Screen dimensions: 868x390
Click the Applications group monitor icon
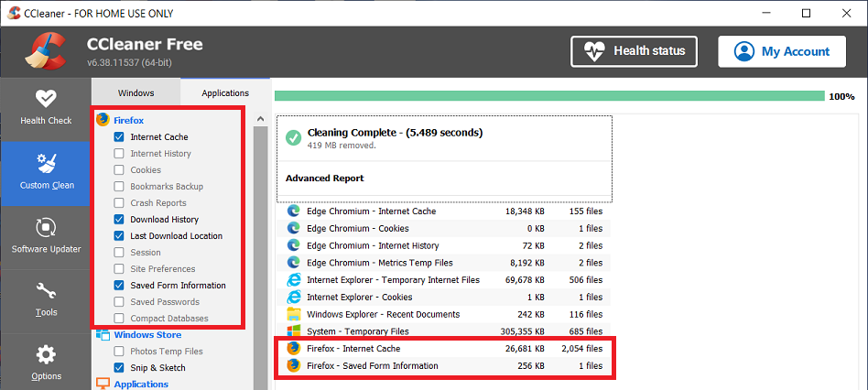click(x=103, y=384)
